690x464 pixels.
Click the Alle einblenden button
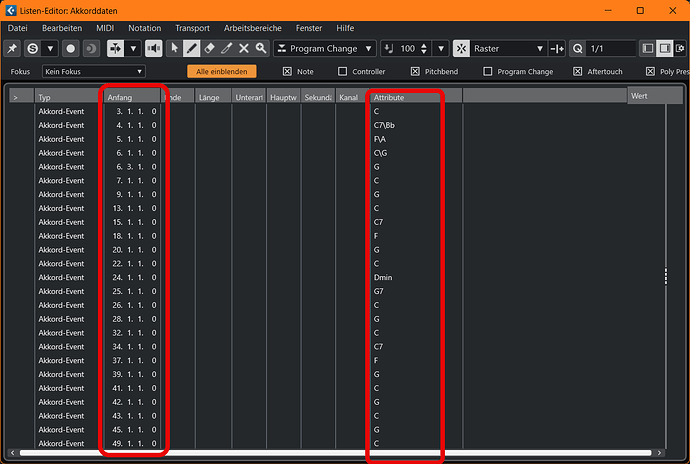pyautogui.click(x=222, y=71)
